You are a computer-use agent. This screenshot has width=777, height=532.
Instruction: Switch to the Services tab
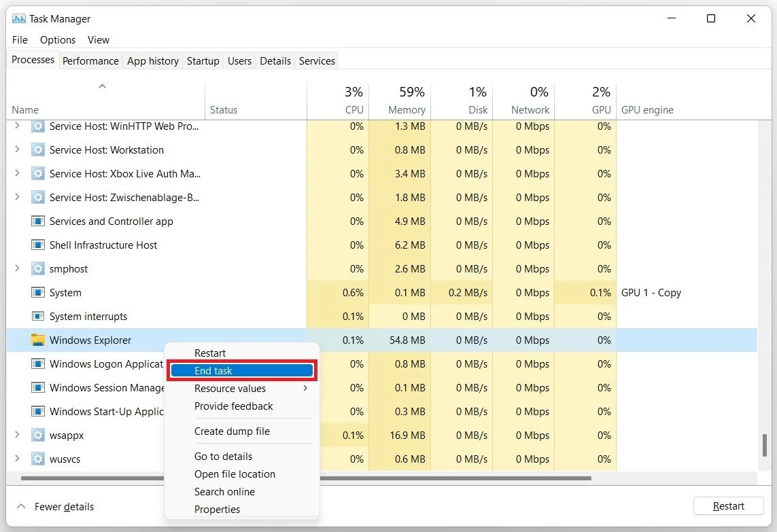pyautogui.click(x=317, y=61)
